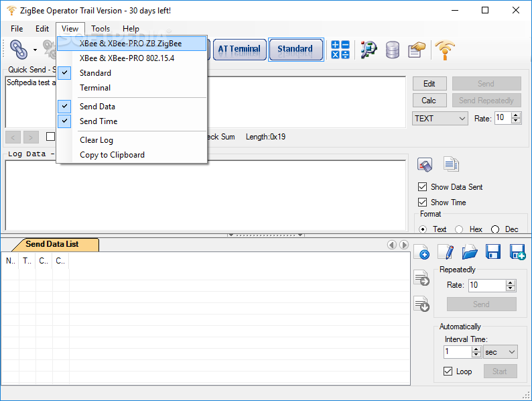Viewport: 532px width, 401px height.
Task: Open the Tools menu
Action: coord(101,29)
